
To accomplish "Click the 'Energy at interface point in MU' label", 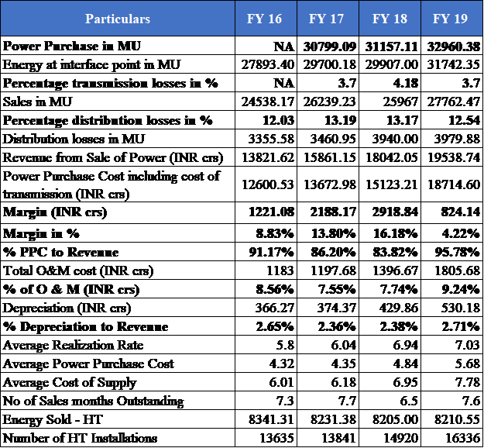I will coord(91,65).
